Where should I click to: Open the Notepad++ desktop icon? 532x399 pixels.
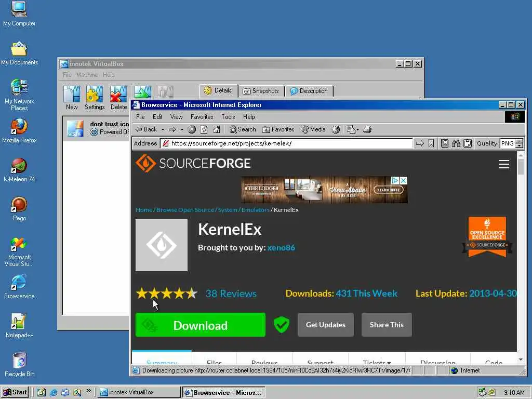coord(19,326)
